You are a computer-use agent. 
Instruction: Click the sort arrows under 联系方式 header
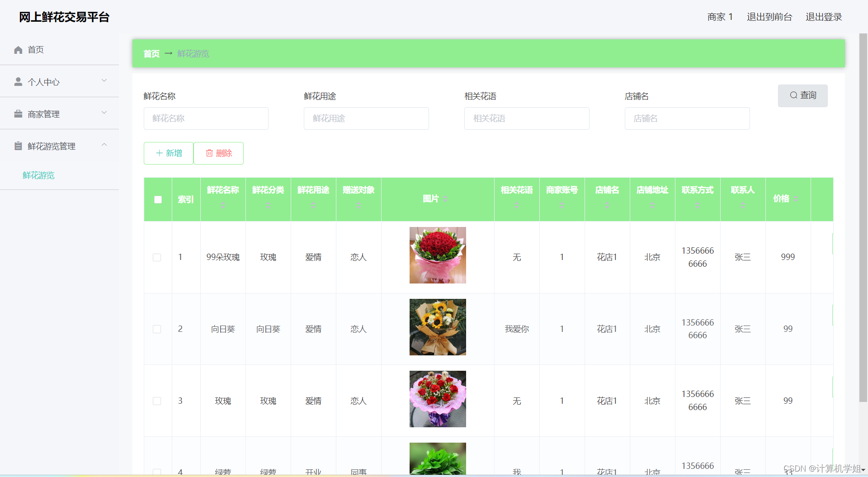click(698, 205)
